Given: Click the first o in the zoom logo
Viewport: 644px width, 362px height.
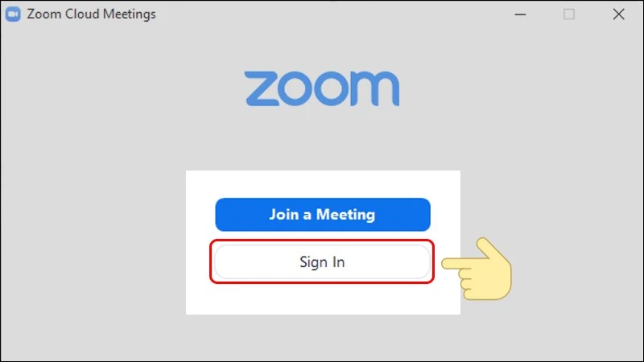Looking at the screenshot, I should (x=296, y=88).
